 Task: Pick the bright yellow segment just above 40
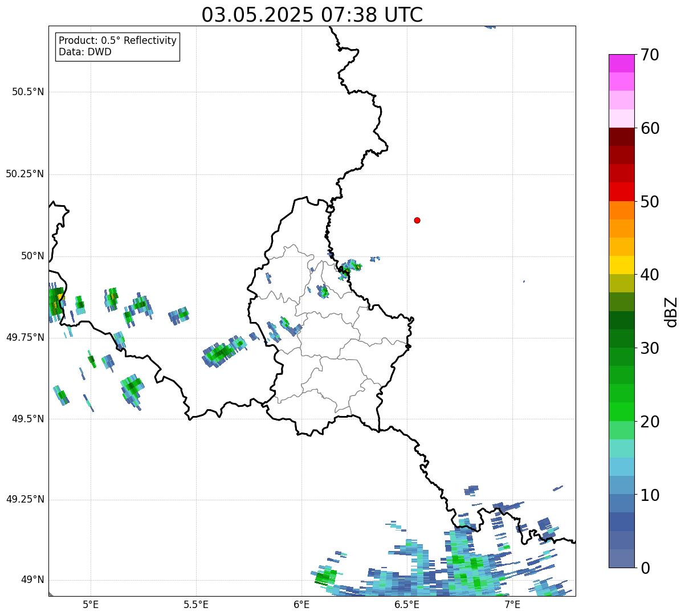[x=621, y=265]
